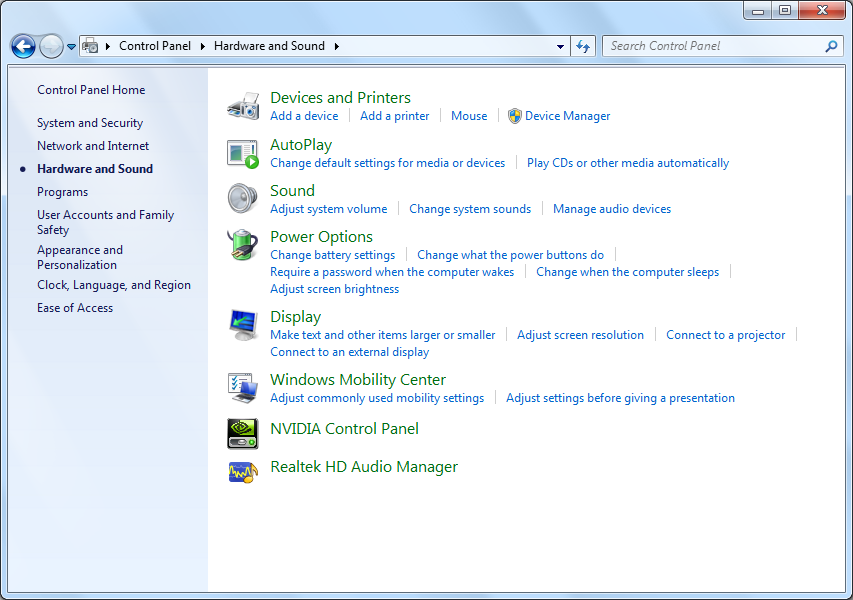This screenshot has height=600, width=853.
Task: Open Ease of Access category
Action: click(75, 308)
